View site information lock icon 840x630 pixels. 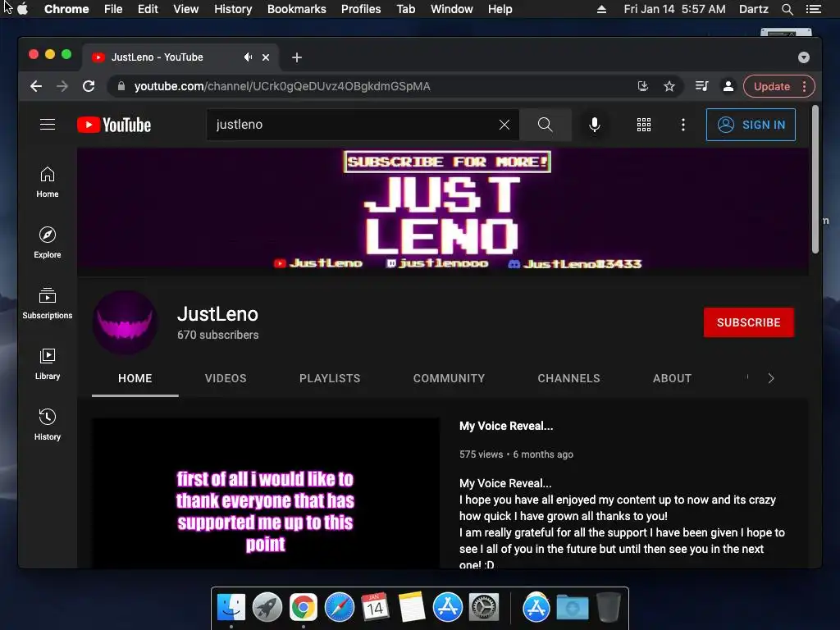click(121, 86)
